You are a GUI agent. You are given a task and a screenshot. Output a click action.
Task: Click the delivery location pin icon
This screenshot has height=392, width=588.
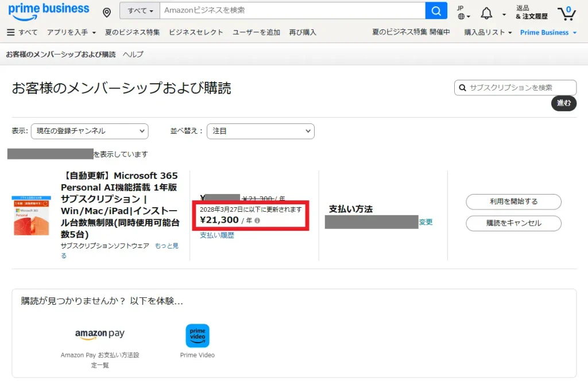click(x=107, y=13)
